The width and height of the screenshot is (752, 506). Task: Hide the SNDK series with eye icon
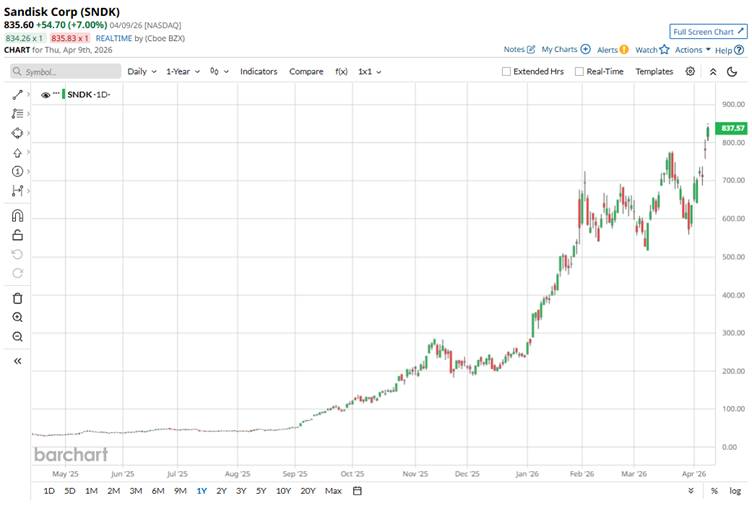pyautogui.click(x=46, y=94)
